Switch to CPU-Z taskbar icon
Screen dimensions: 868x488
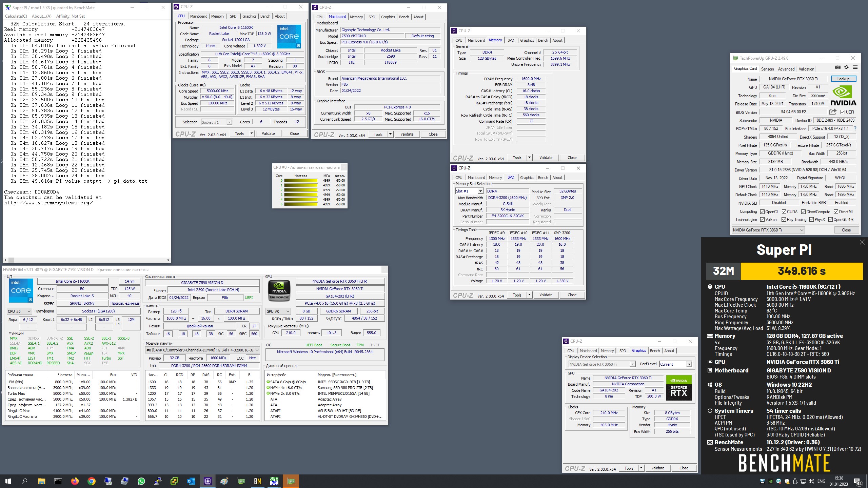tap(208, 481)
